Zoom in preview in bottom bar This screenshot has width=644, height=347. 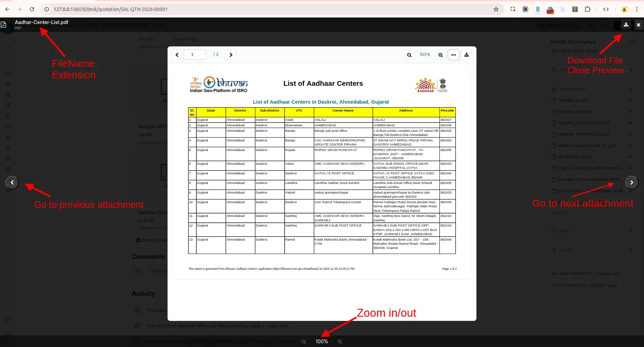340,342
